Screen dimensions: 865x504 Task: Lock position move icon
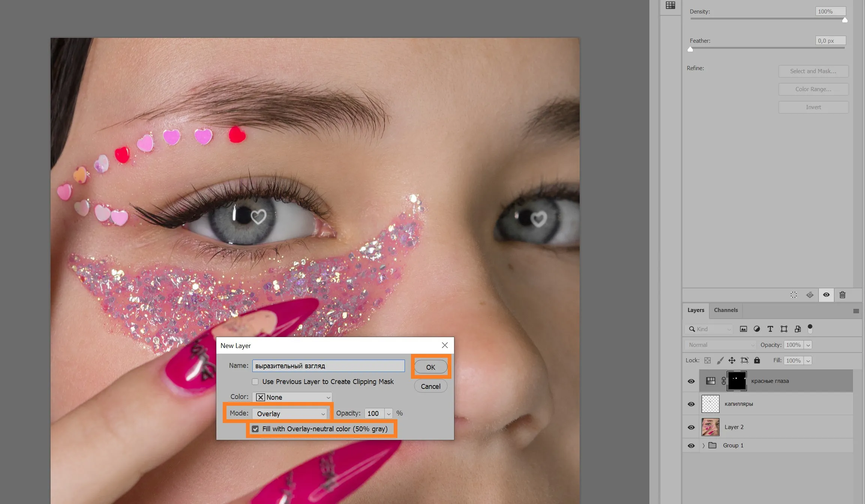[732, 360]
